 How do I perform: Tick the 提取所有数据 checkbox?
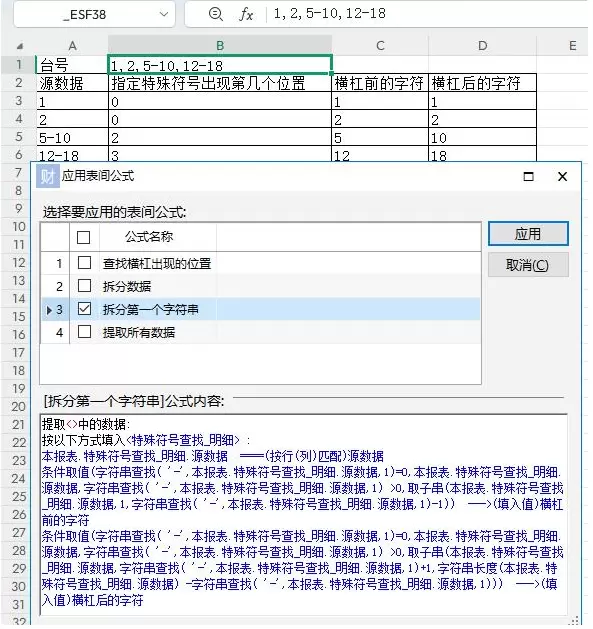[84, 332]
